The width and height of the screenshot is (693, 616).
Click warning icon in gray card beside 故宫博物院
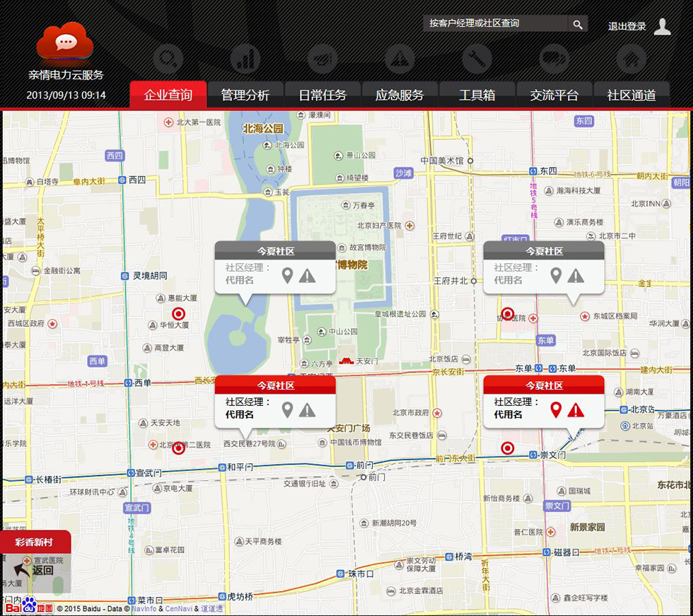(x=307, y=276)
